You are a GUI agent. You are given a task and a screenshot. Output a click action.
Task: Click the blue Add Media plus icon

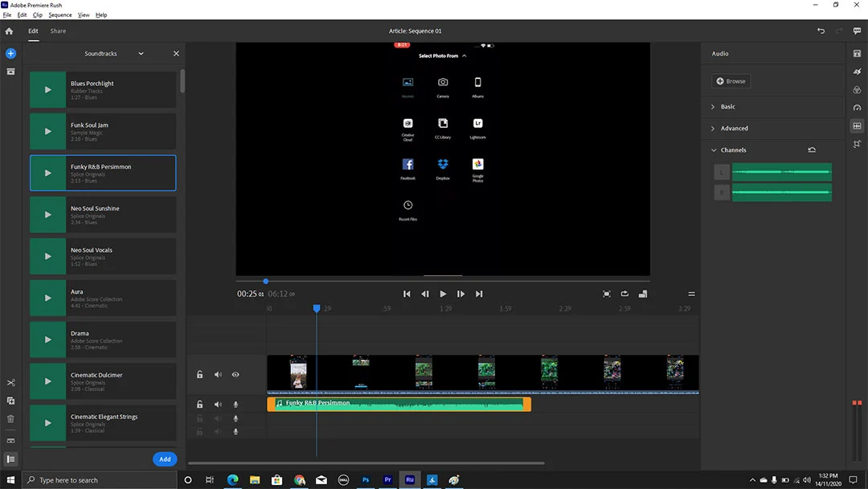pos(10,54)
